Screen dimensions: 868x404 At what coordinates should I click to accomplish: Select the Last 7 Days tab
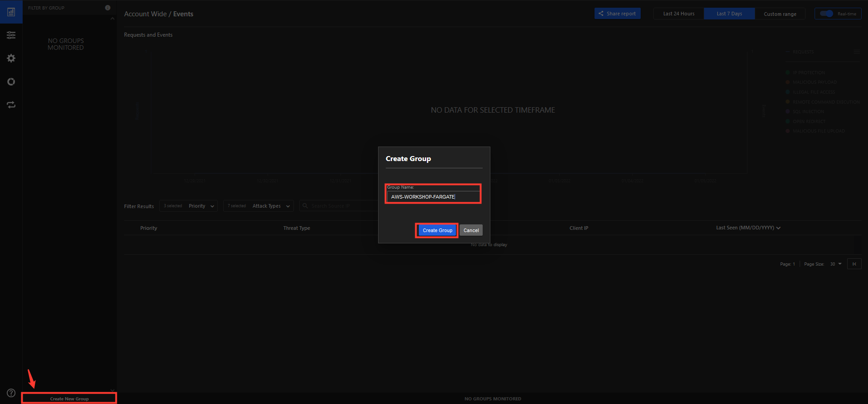(x=729, y=14)
